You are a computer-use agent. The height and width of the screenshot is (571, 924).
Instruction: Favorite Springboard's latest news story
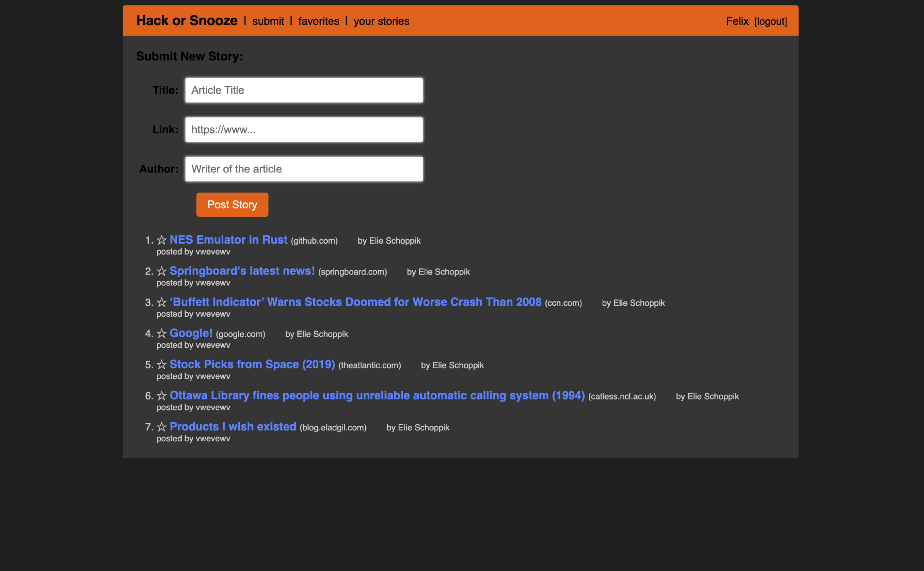coord(161,271)
